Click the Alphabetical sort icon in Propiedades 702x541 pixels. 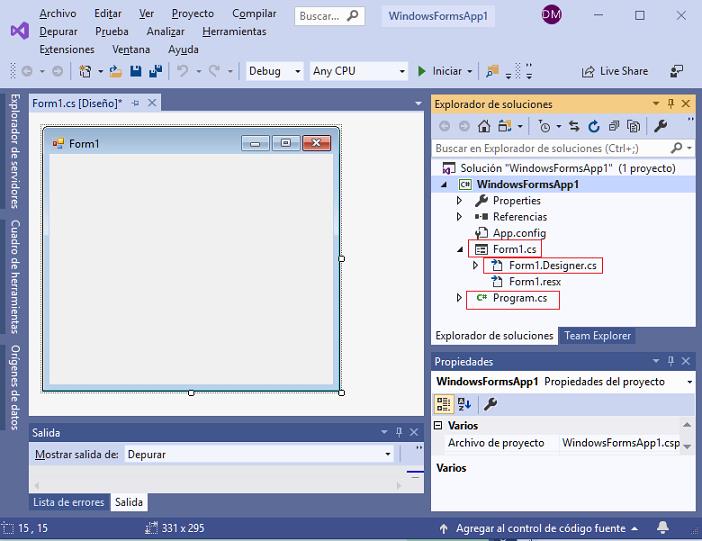click(x=464, y=404)
